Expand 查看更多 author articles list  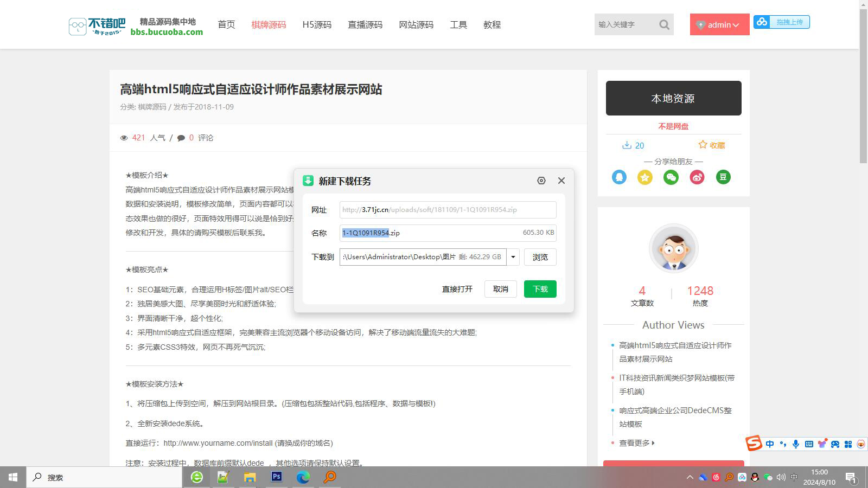tap(637, 443)
